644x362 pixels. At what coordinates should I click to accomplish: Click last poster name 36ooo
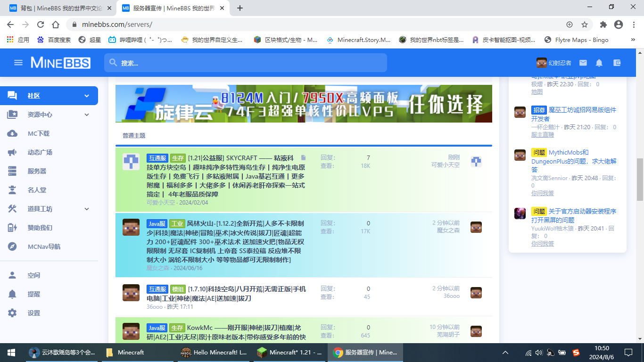point(452,296)
